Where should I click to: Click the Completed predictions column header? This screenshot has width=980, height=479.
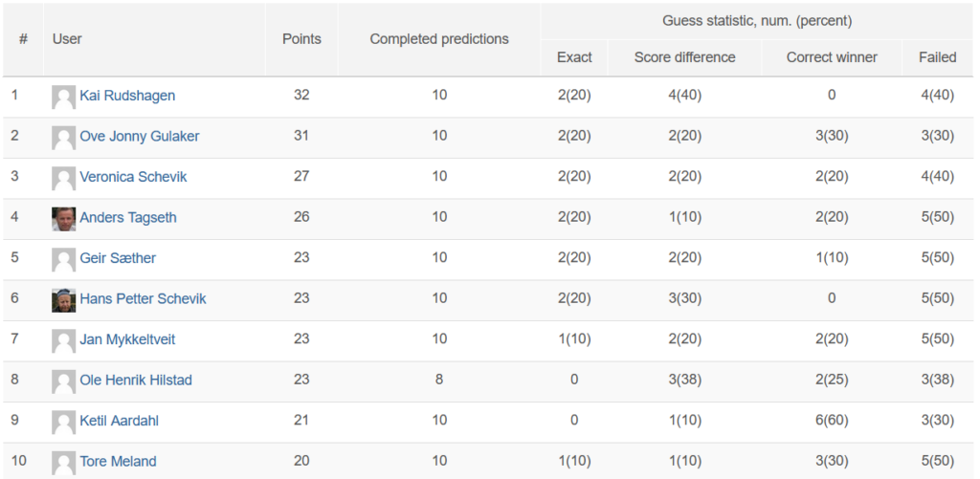coord(439,39)
